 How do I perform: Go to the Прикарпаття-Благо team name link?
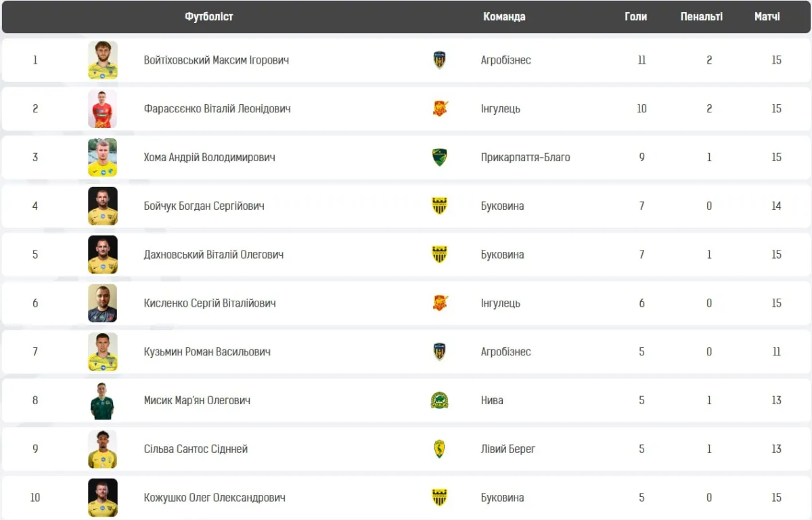[x=525, y=157]
